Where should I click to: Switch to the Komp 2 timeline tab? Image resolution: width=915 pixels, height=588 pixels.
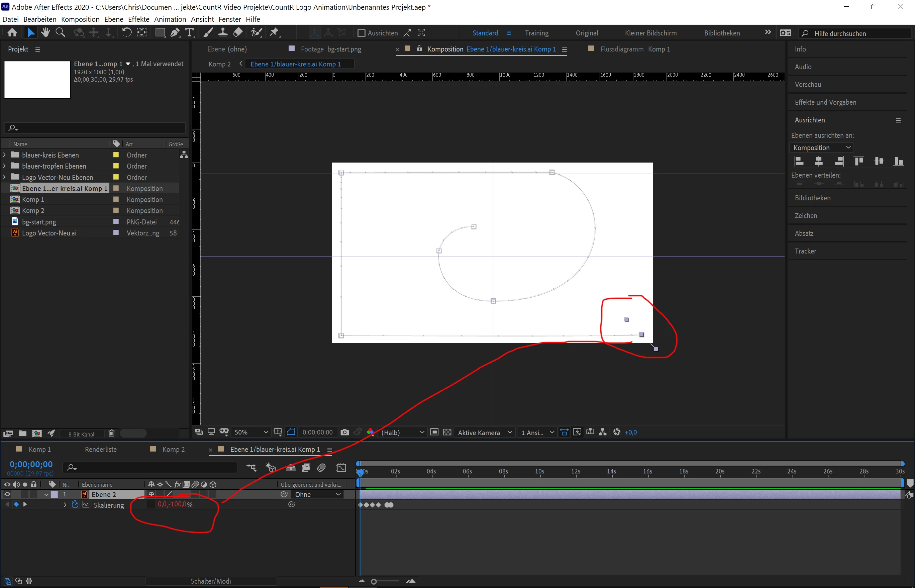[x=173, y=450]
